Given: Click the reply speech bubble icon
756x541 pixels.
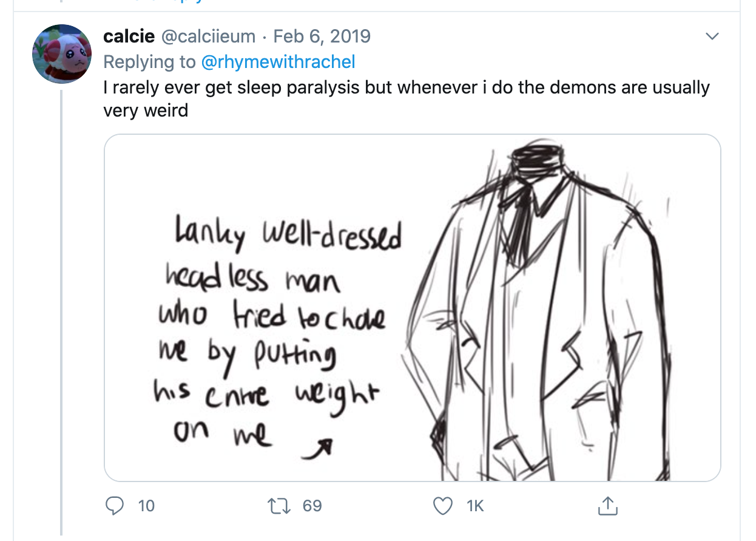Looking at the screenshot, I should pos(115,506).
